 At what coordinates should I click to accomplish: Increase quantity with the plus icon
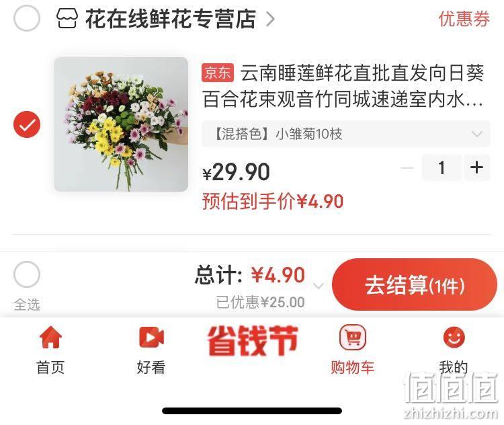pos(476,167)
